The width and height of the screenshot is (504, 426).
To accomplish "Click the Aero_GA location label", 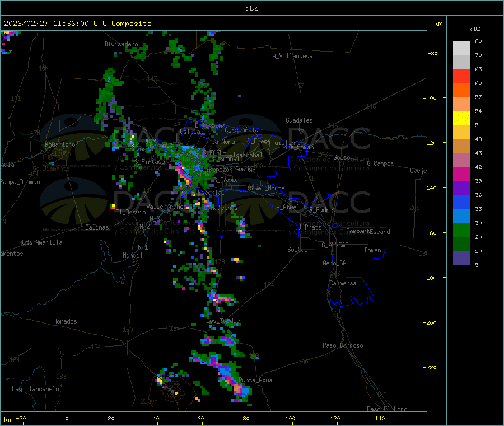I will (335, 263).
